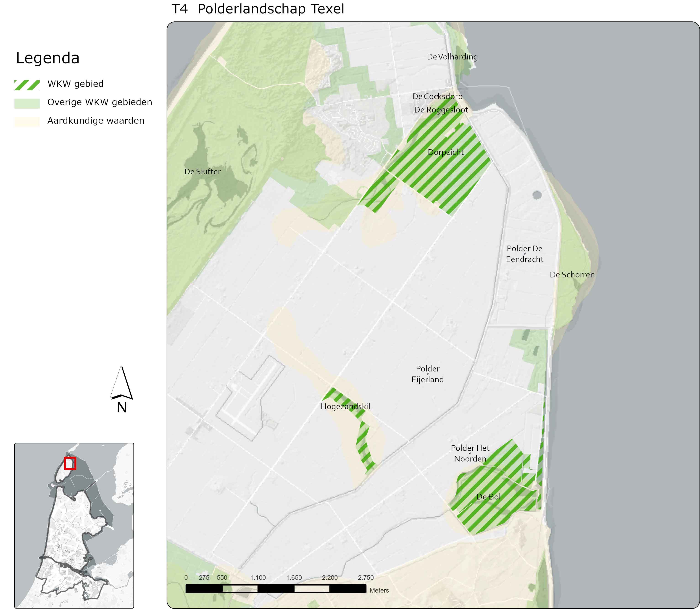Click the Legenda heading
Screen dimensions: 700x609
click(47, 58)
